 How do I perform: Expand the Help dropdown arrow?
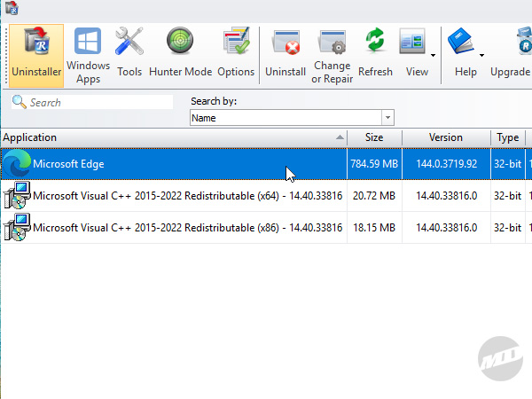482,55
